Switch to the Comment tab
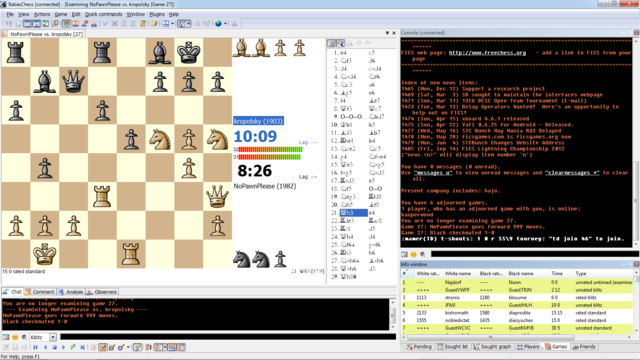Viewport: 640px width, 360px height. (40, 292)
